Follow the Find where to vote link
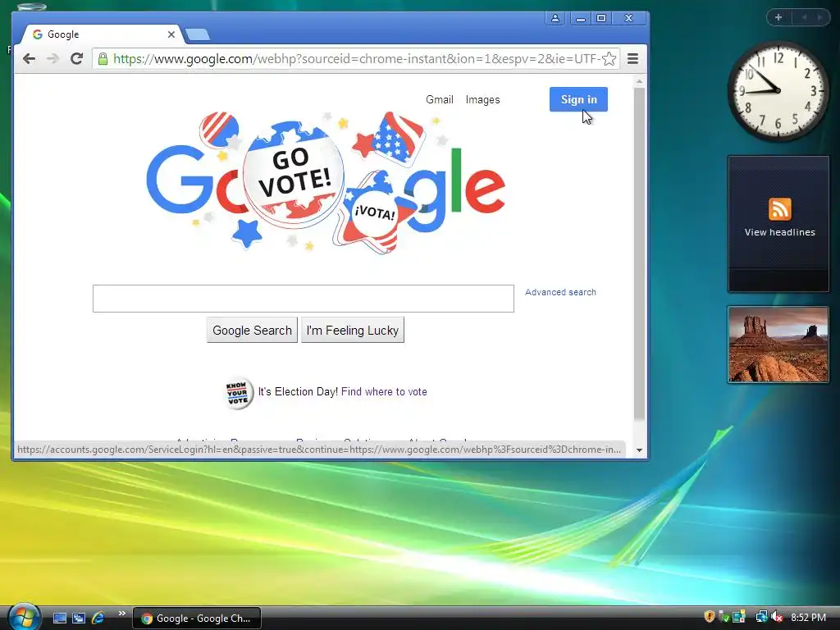 click(x=384, y=391)
